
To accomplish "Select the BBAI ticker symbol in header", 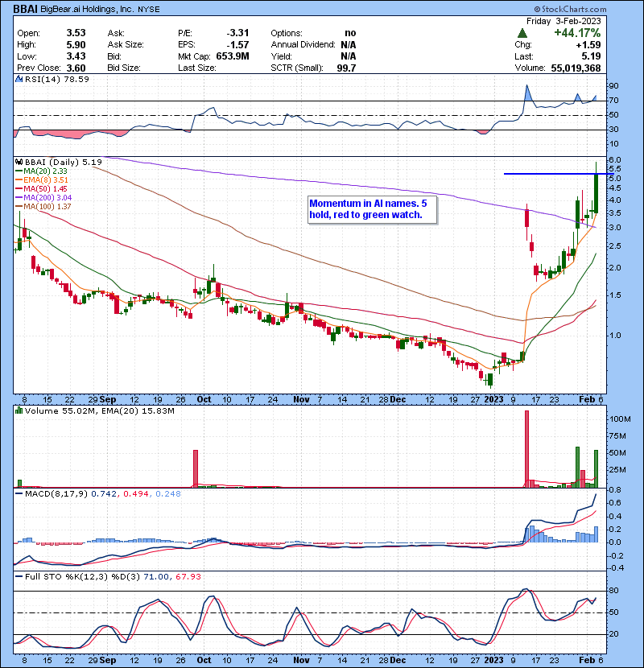I will [x=26, y=9].
